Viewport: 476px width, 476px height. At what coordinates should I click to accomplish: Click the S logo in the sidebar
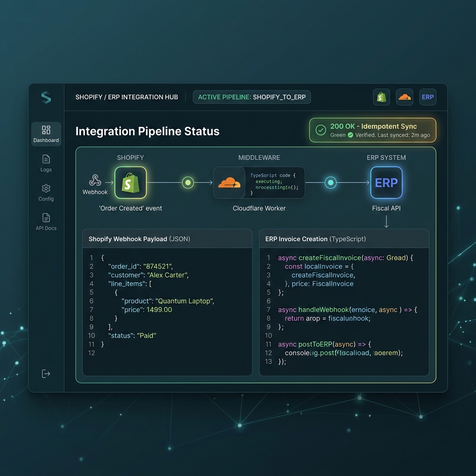46,98
